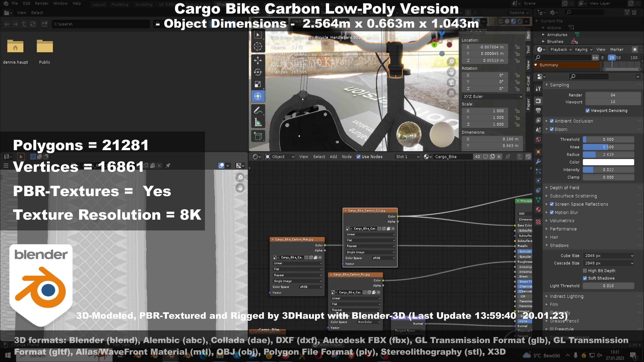Expand the Volumetrics panel
Screen dimensions: 644x362
[562, 221]
